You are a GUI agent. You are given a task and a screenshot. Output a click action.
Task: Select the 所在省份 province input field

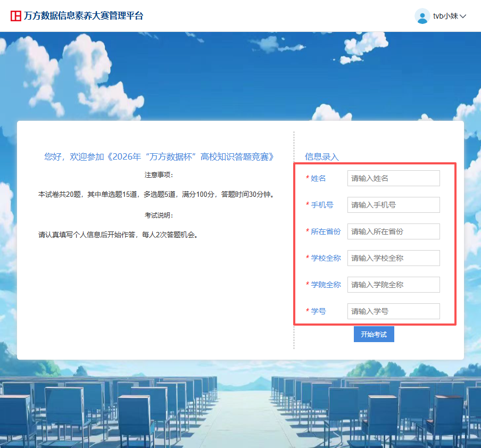pos(393,231)
